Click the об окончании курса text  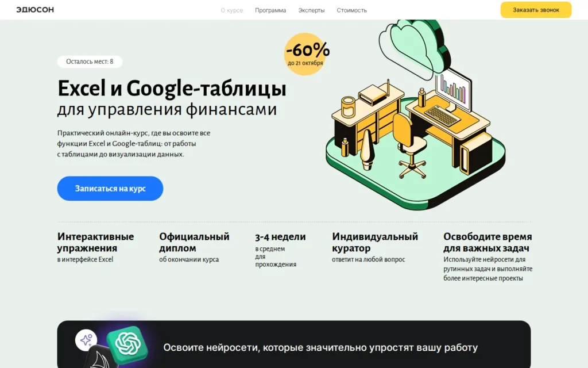pyautogui.click(x=189, y=259)
